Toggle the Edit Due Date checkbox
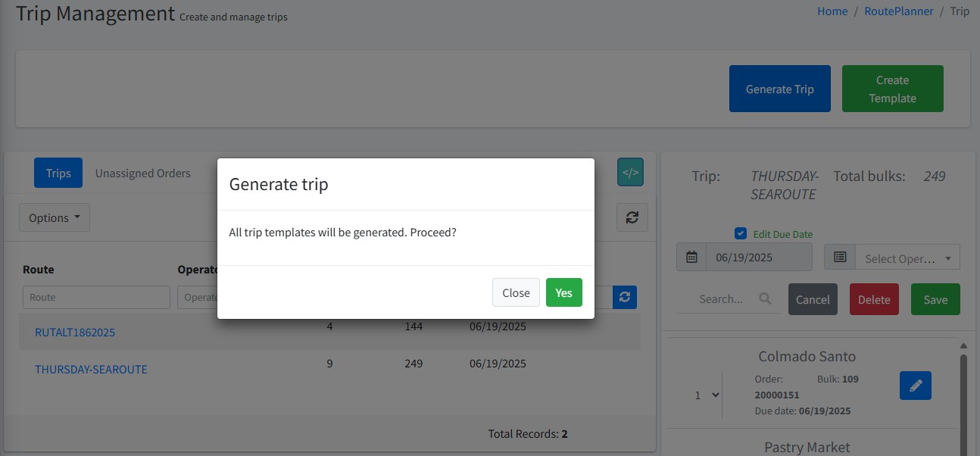The width and height of the screenshot is (980, 456). pyautogui.click(x=741, y=234)
